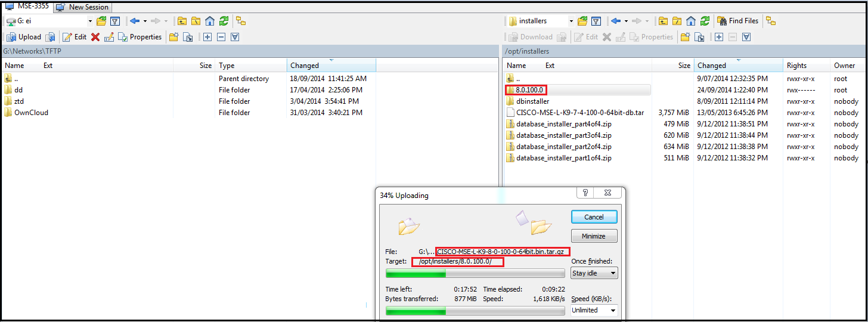
Task: Open the remote 'installers' directory dropdown
Action: point(571,21)
